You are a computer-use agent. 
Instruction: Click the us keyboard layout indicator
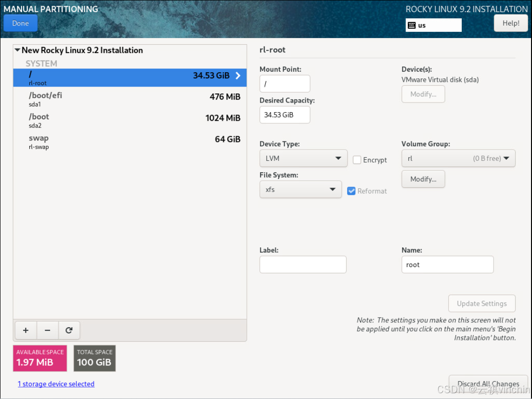tap(433, 25)
